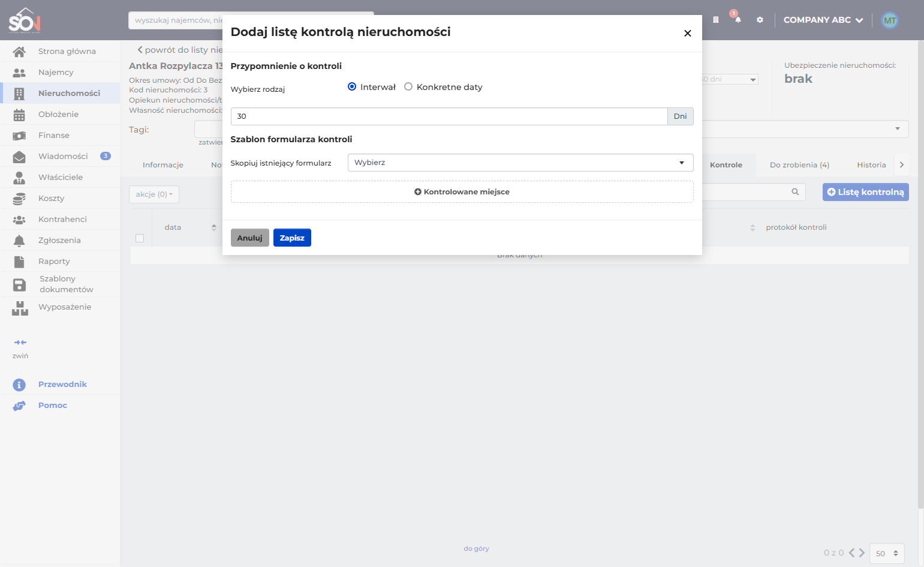The height and width of the screenshot is (567, 924).
Task: Click the Anuluj button
Action: 249,238
